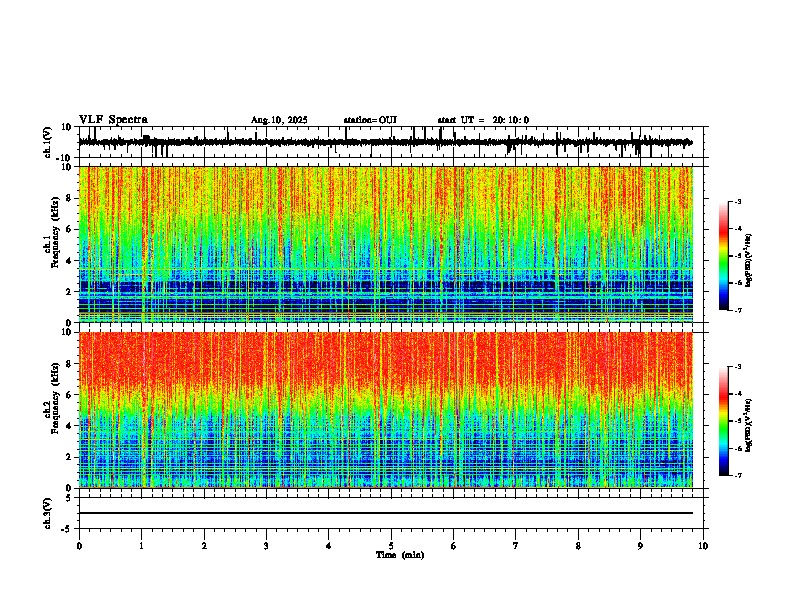The image size is (792, 612).
Task: Click the time axis tick label '6'
Action: click(454, 546)
